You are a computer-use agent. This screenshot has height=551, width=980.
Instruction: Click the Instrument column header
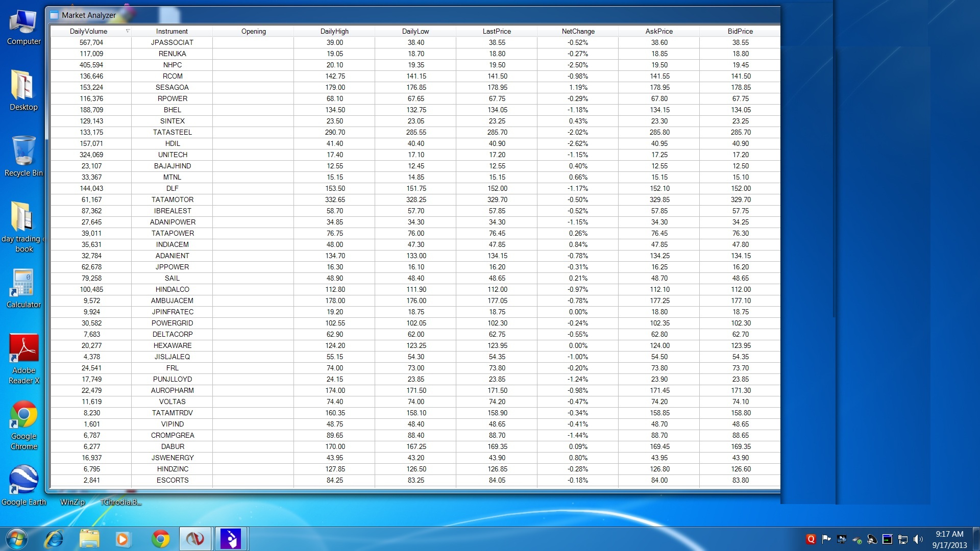[172, 31]
